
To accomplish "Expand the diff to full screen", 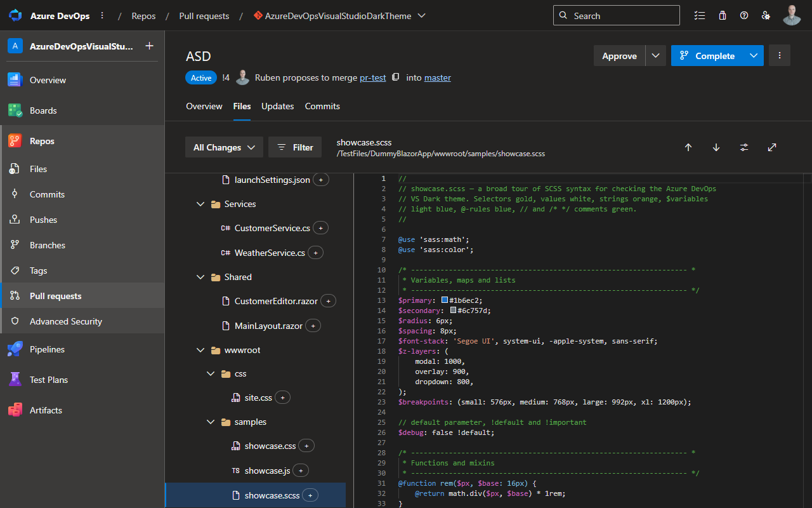I will (772, 147).
